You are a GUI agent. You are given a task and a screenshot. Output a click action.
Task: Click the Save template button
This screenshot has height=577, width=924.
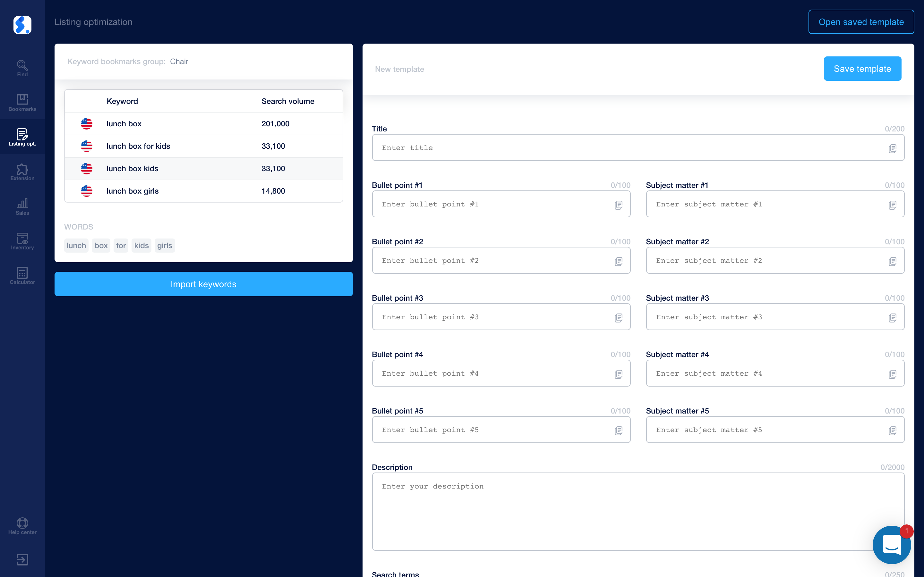click(x=862, y=69)
